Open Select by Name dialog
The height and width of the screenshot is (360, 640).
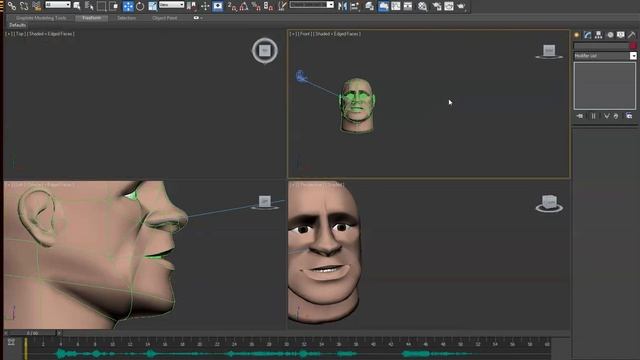click(89, 6)
